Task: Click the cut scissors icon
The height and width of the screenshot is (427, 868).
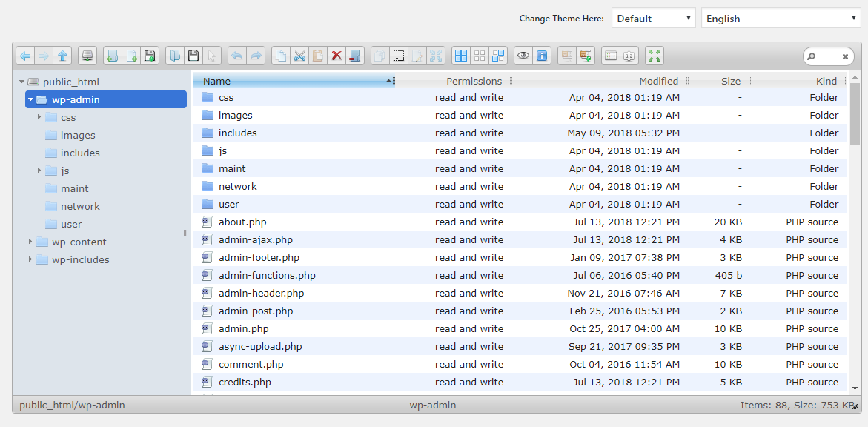Action: [x=299, y=56]
